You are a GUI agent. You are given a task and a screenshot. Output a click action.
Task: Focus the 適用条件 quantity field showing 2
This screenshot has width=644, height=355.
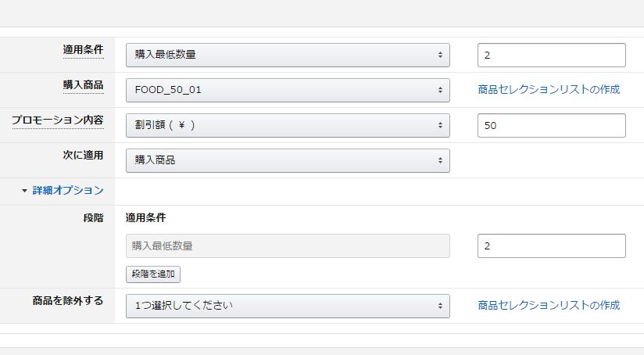(x=552, y=55)
